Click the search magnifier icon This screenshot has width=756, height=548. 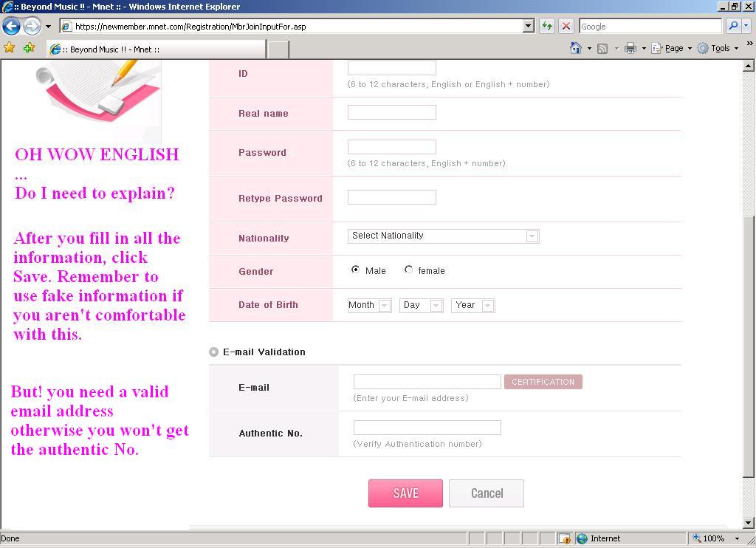pyautogui.click(x=733, y=26)
